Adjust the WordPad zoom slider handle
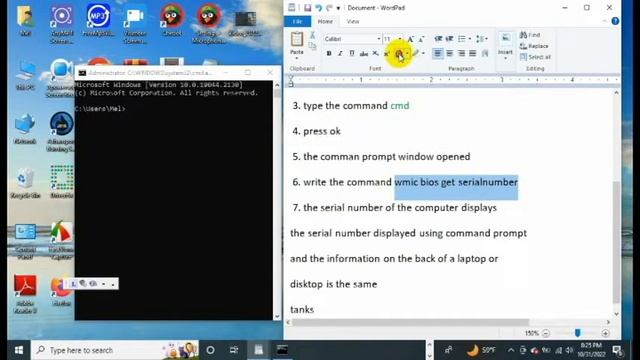This screenshot has height=360, width=640. pyautogui.click(x=577, y=333)
